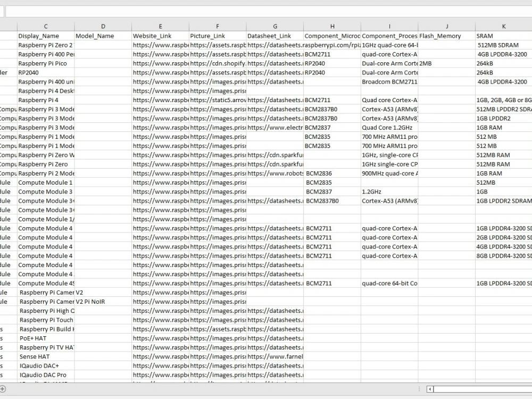
Task: Select column F header
Action: click(218, 26)
